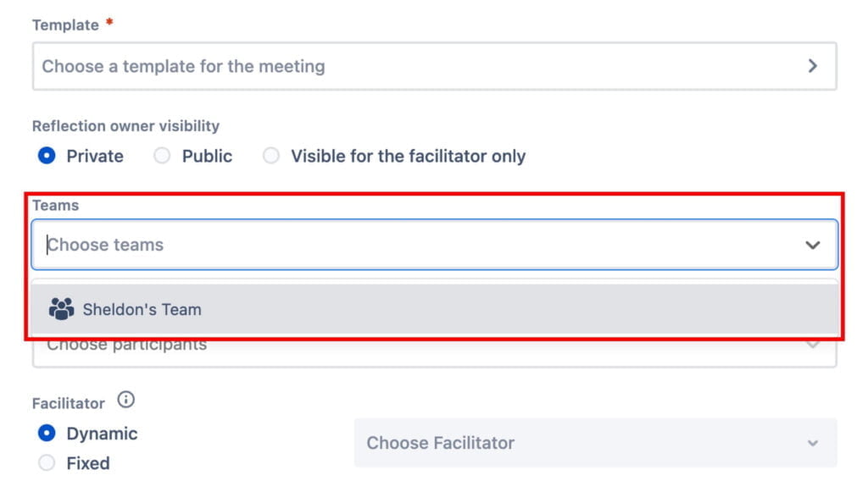Click the chevron on the Teams dropdown
The height and width of the screenshot is (492, 868).
812,243
